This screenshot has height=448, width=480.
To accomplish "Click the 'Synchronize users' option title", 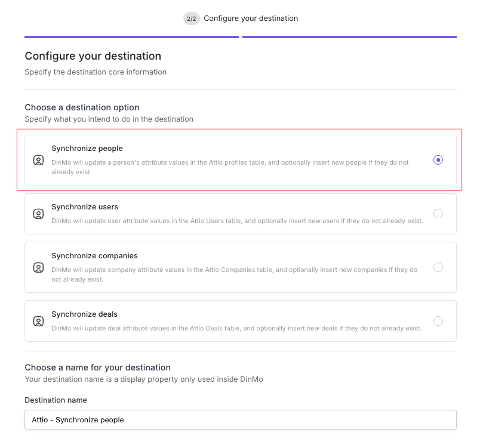I will 85,207.
